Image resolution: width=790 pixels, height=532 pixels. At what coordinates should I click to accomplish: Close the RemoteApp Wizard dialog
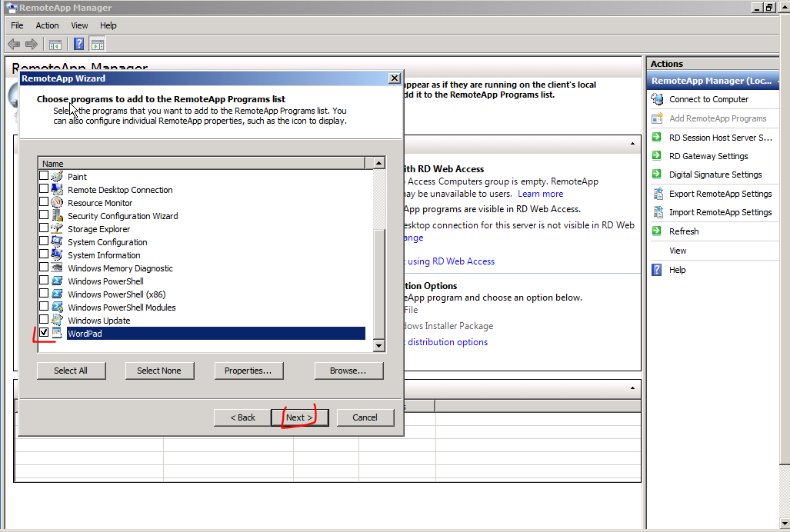[395, 78]
